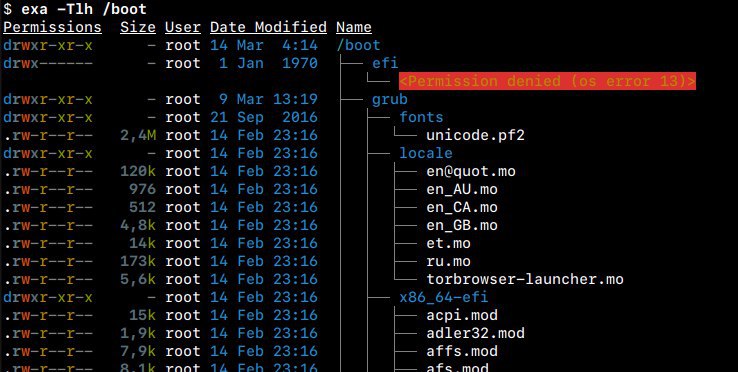Select the /boot root directory name
The width and height of the screenshot is (738, 372).
click(x=359, y=46)
